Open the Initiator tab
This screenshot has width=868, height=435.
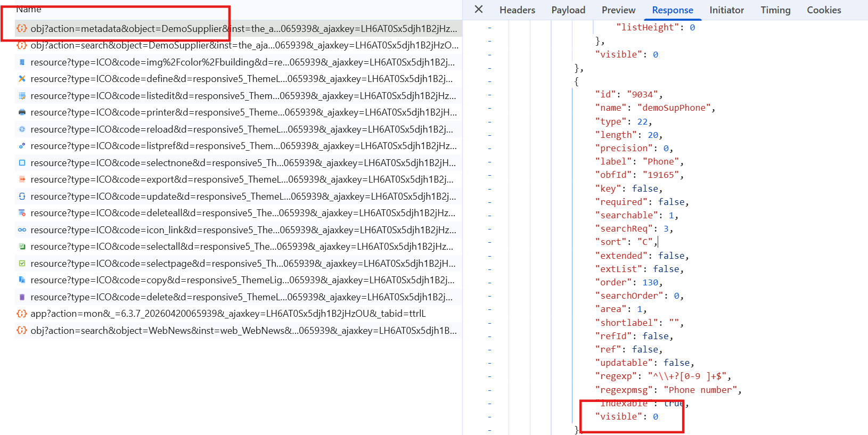(x=726, y=10)
